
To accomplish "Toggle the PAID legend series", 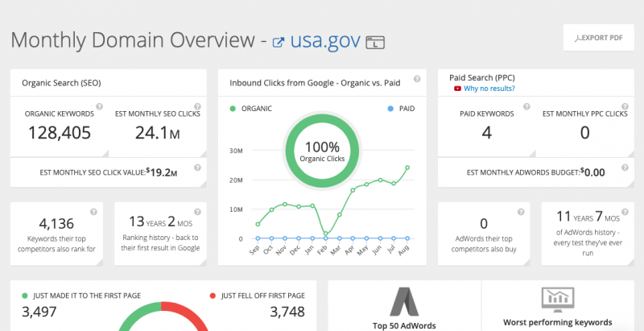I will coord(401,109).
